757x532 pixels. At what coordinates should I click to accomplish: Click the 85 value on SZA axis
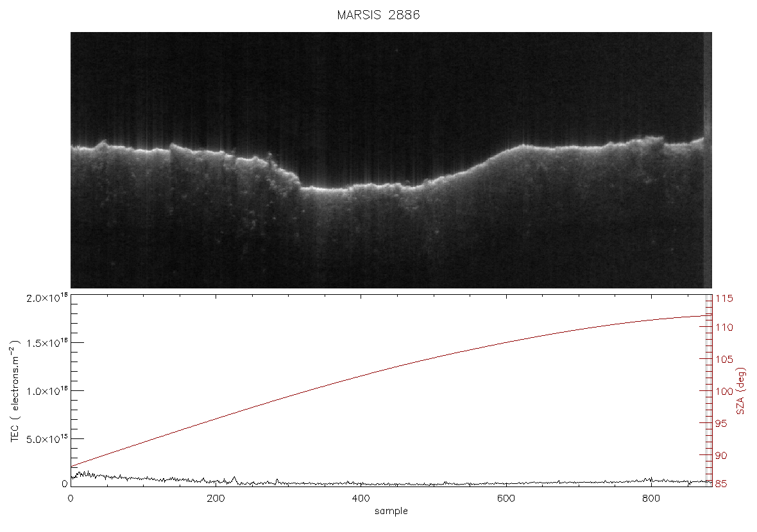pos(721,484)
